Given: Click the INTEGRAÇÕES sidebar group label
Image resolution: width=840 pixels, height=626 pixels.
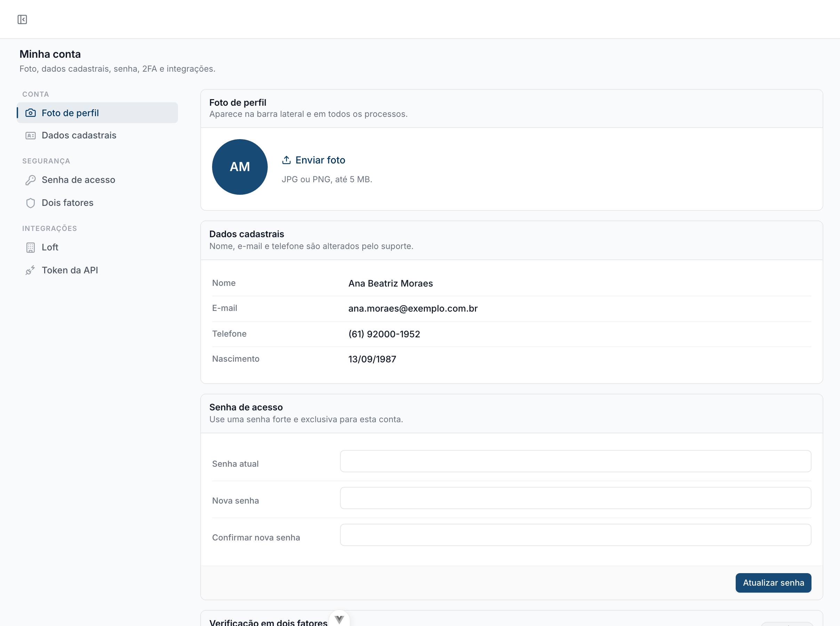Looking at the screenshot, I should 50,228.
